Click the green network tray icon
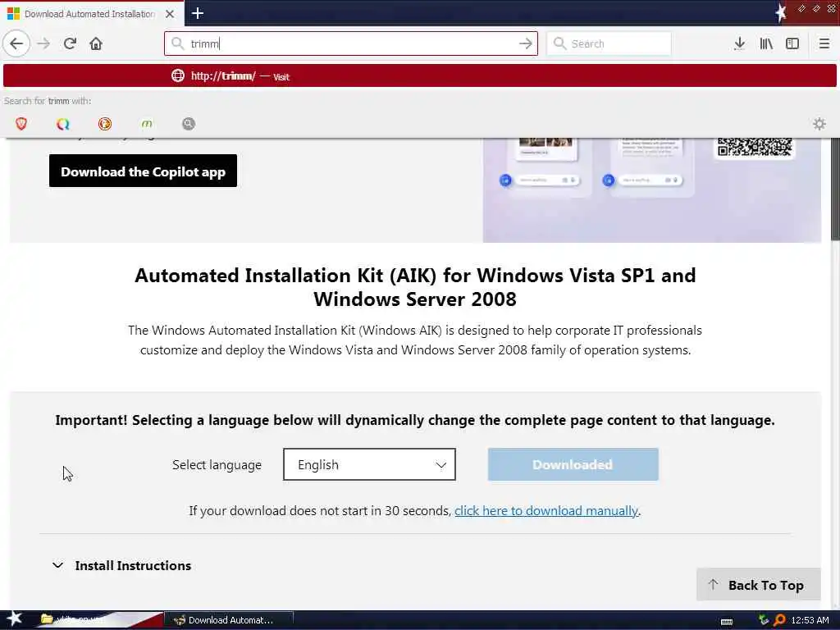The height and width of the screenshot is (630, 840). click(764, 620)
